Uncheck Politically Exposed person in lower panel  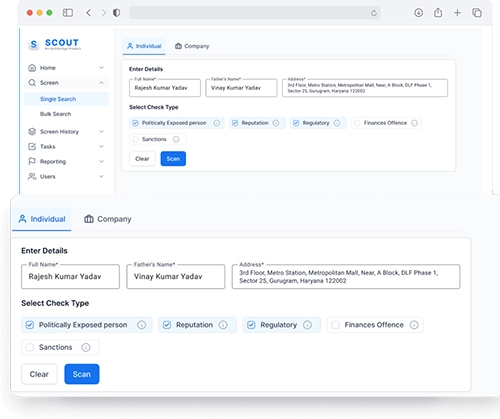(x=30, y=325)
